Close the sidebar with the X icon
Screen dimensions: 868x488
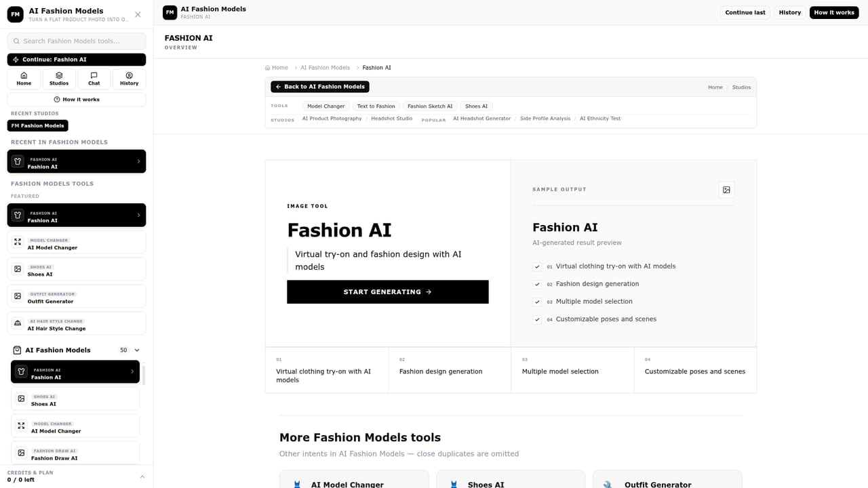[138, 14]
